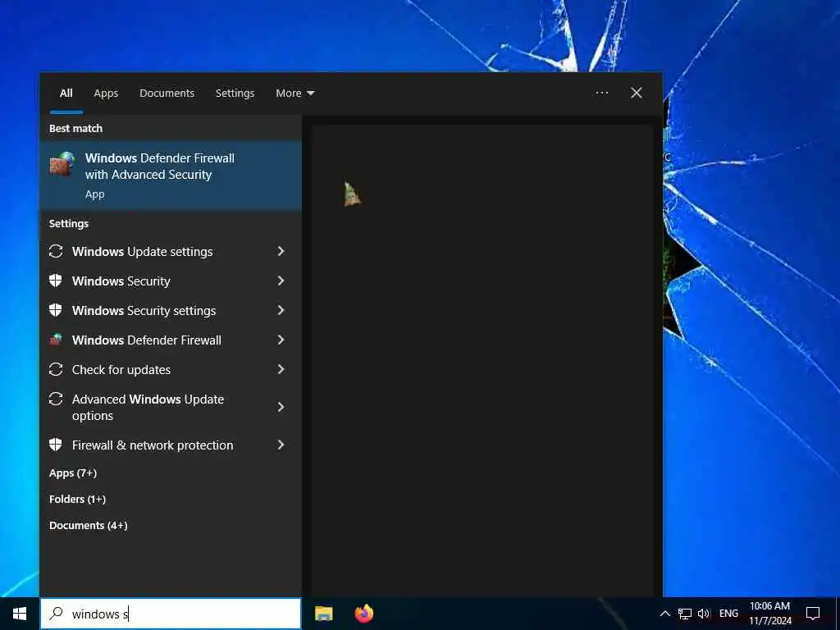Launch Firefox from the taskbar

[364, 614]
